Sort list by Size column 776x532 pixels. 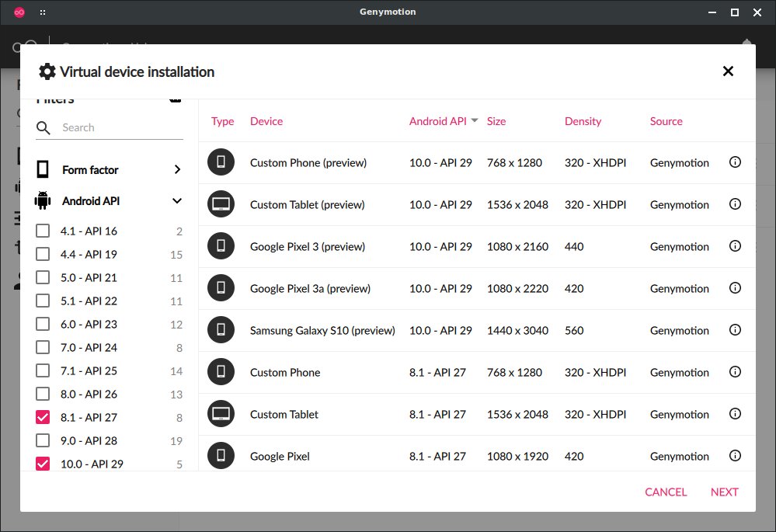pos(496,121)
